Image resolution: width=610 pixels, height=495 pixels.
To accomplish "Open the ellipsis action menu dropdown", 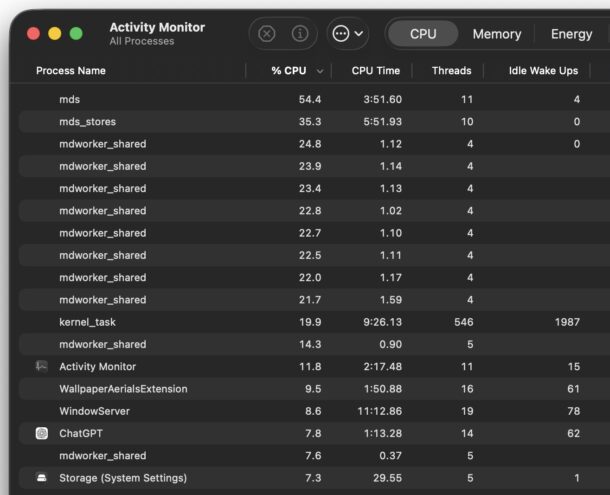I will pos(348,34).
